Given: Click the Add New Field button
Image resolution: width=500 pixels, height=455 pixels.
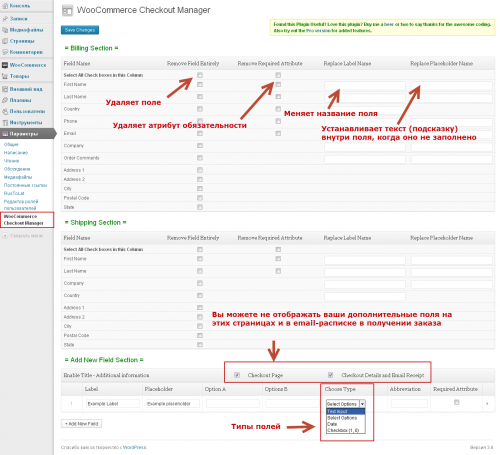Looking at the screenshot, I should pyautogui.click(x=82, y=424).
